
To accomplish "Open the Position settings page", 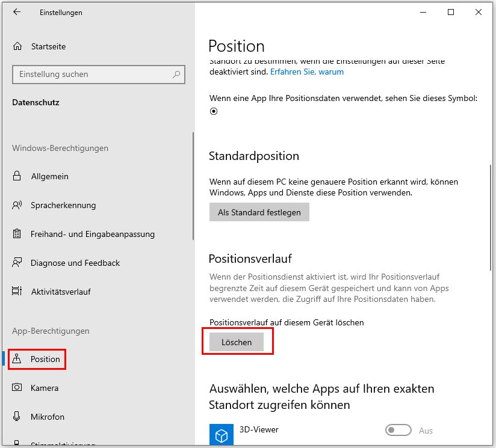I will (x=45, y=359).
